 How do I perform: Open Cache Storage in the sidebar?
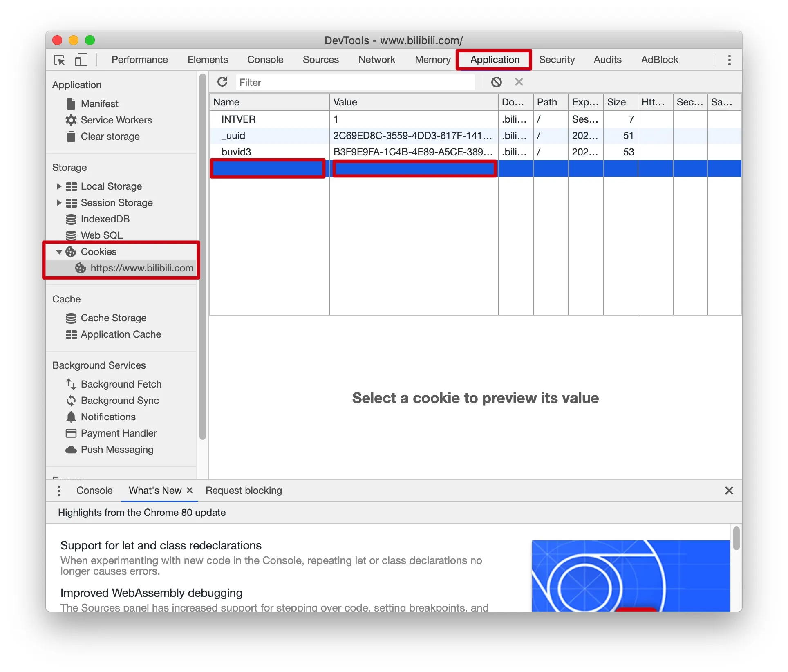pyautogui.click(x=113, y=318)
